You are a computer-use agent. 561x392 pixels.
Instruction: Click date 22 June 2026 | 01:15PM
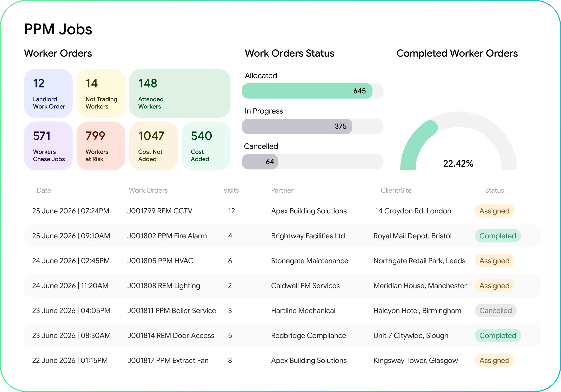click(70, 360)
